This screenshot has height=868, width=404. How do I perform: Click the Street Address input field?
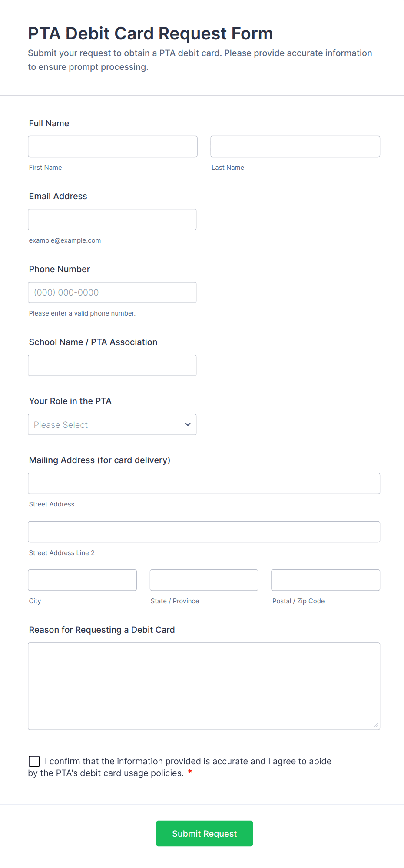point(204,483)
